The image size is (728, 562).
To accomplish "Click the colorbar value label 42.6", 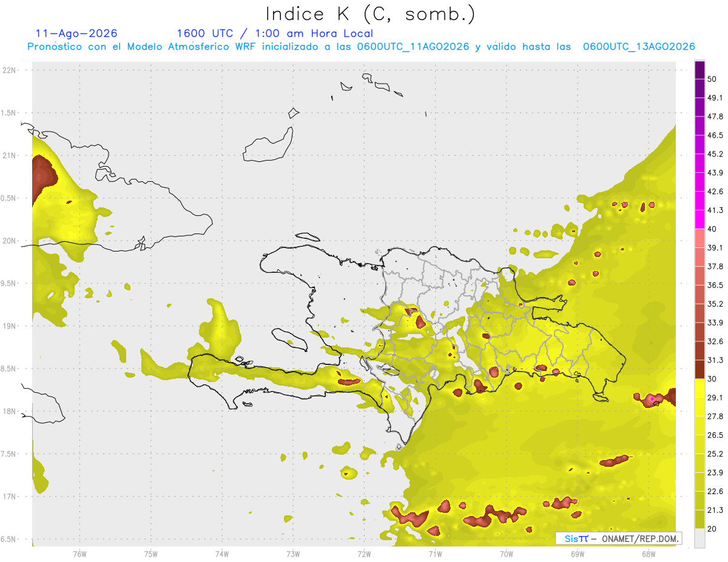I will (x=715, y=192).
